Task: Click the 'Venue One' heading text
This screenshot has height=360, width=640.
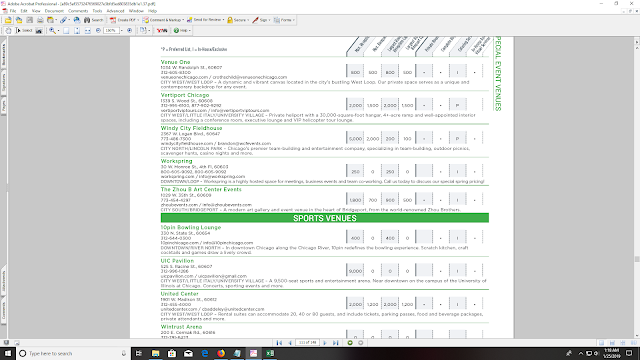Action: point(176,62)
